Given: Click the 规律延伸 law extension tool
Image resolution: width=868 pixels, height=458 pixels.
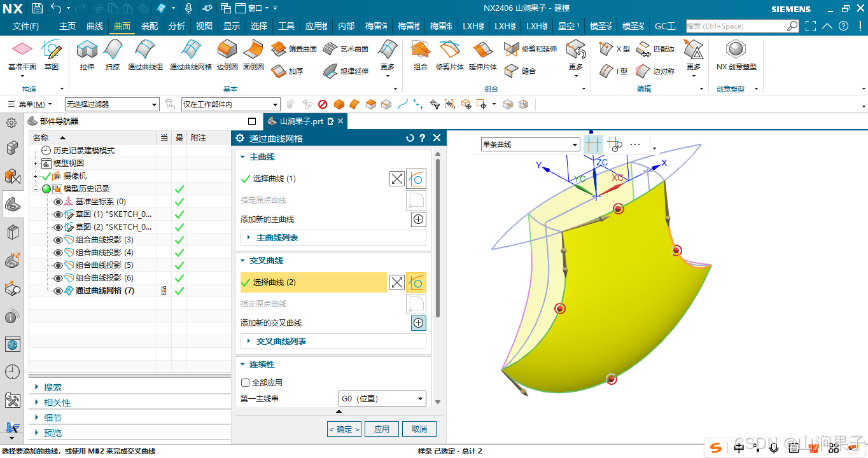Looking at the screenshot, I should point(346,71).
